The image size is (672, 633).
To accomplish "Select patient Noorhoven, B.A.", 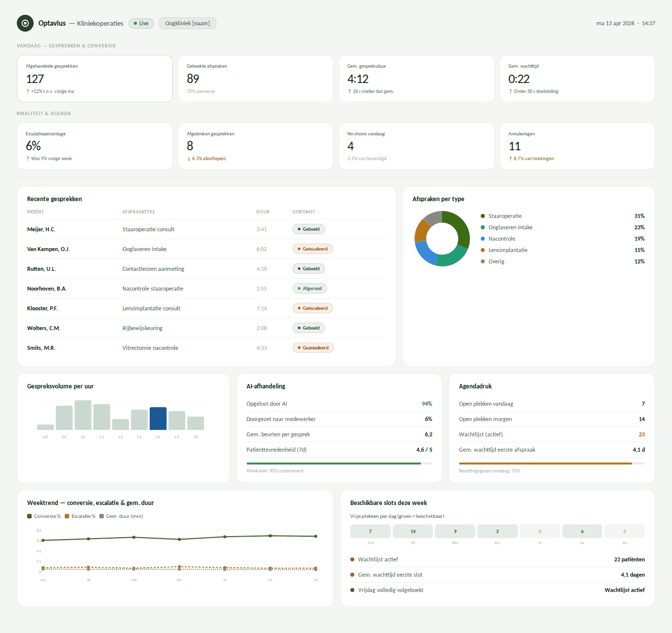I will pyautogui.click(x=47, y=289).
